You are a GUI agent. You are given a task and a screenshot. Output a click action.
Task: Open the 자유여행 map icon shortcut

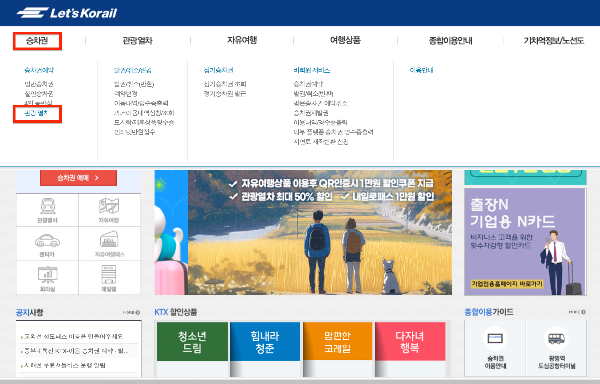109,210
